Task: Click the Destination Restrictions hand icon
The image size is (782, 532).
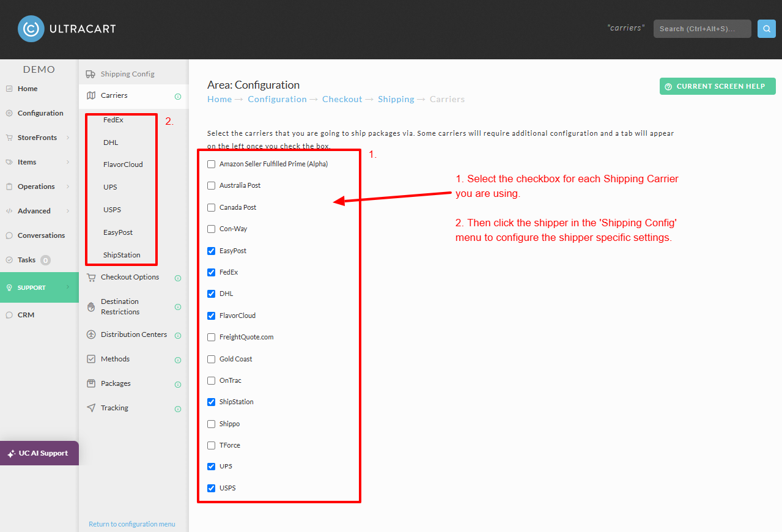Action: (91, 306)
